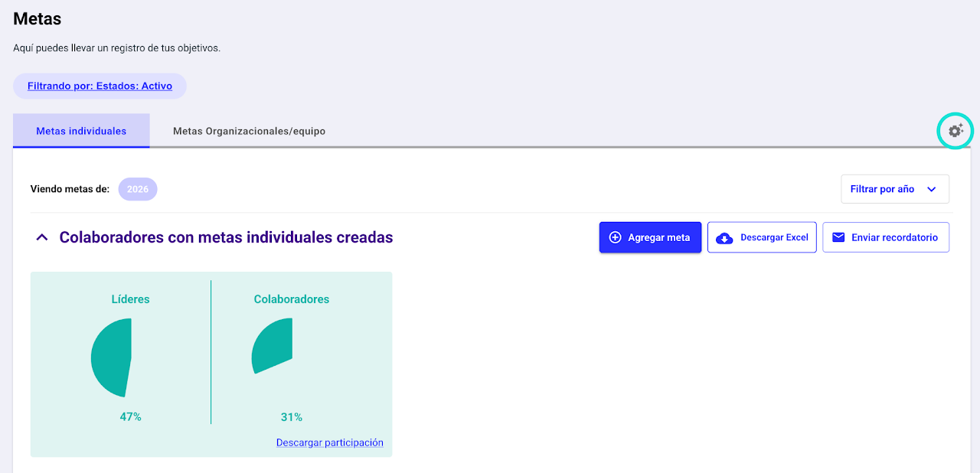Click the Descargar participación link
This screenshot has width=980, height=473.
pos(329,442)
